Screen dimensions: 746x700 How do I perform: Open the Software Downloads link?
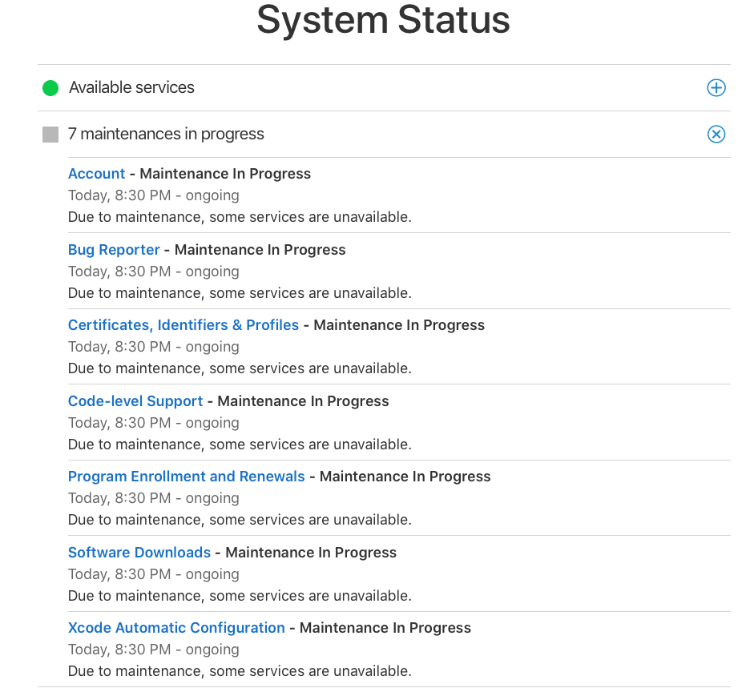(x=139, y=552)
